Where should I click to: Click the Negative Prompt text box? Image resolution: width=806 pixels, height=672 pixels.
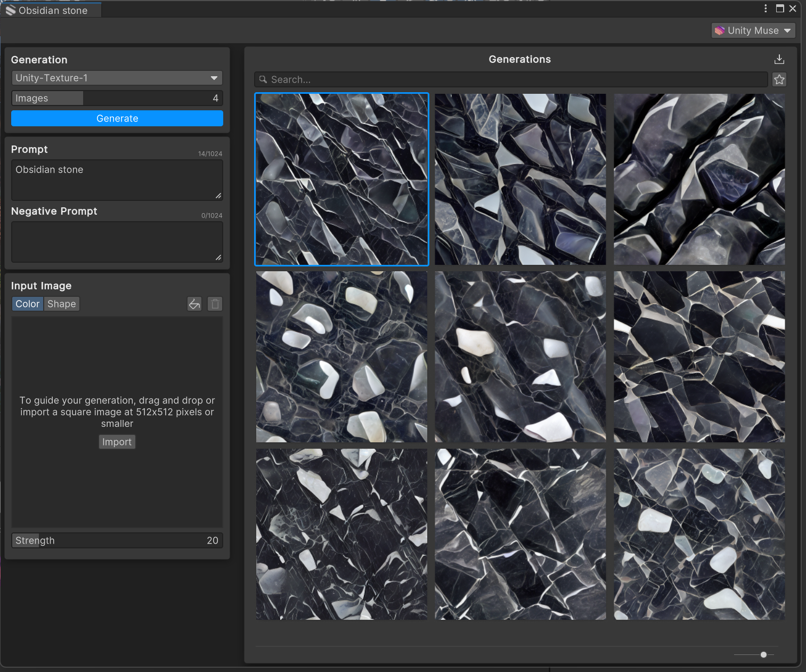coord(117,242)
